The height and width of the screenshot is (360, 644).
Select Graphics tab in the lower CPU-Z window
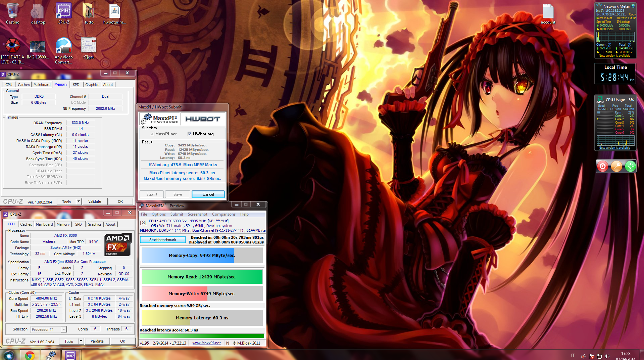[94, 224]
